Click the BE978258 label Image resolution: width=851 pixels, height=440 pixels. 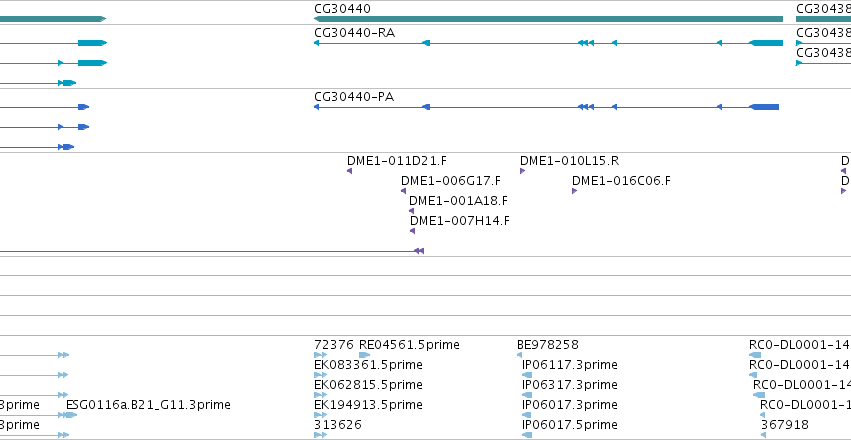pyautogui.click(x=548, y=345)
